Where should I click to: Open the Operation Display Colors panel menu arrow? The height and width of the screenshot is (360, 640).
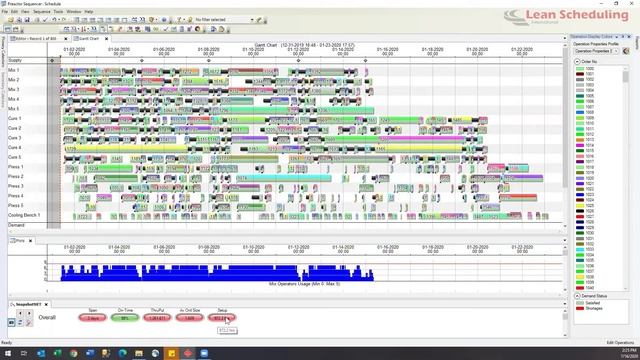[x=616, y=37]
